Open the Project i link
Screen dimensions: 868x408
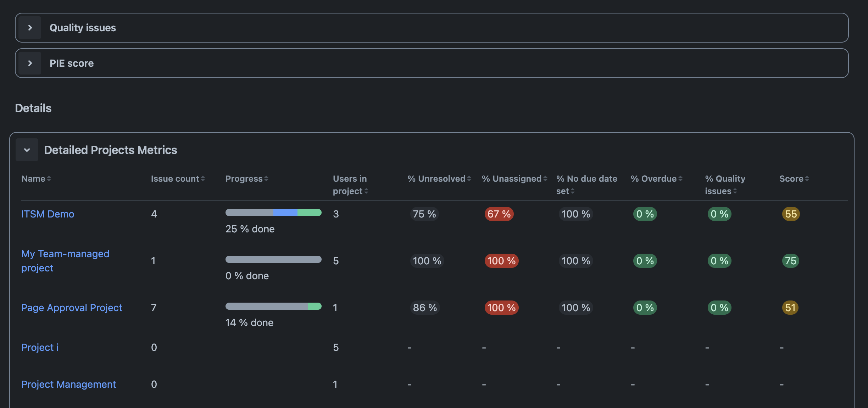(x=40, y=347)
